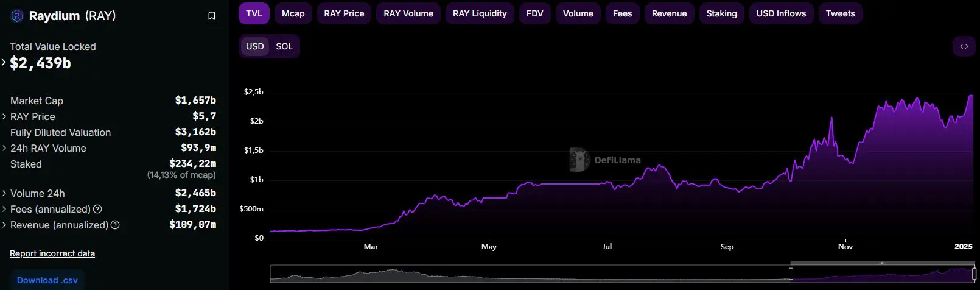Expand the RAY Price row

tap(4, 116)
